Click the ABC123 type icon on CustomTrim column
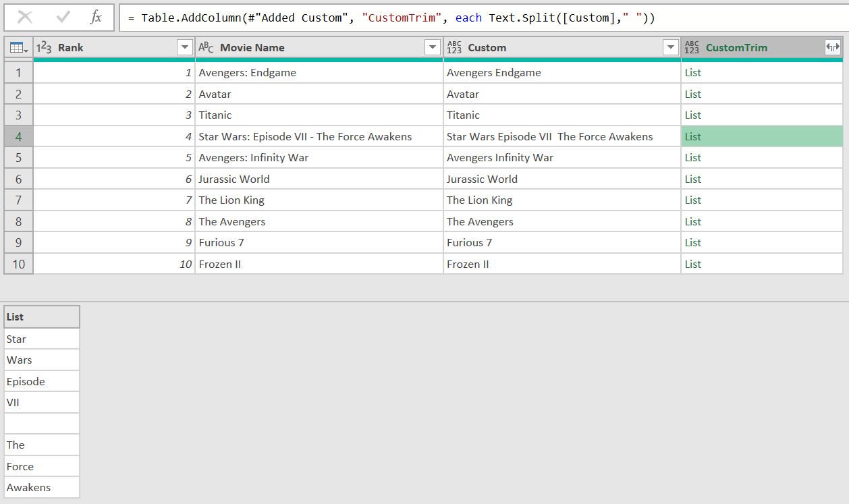This screenshot has height=504, width=849. (x=692, y=47)
